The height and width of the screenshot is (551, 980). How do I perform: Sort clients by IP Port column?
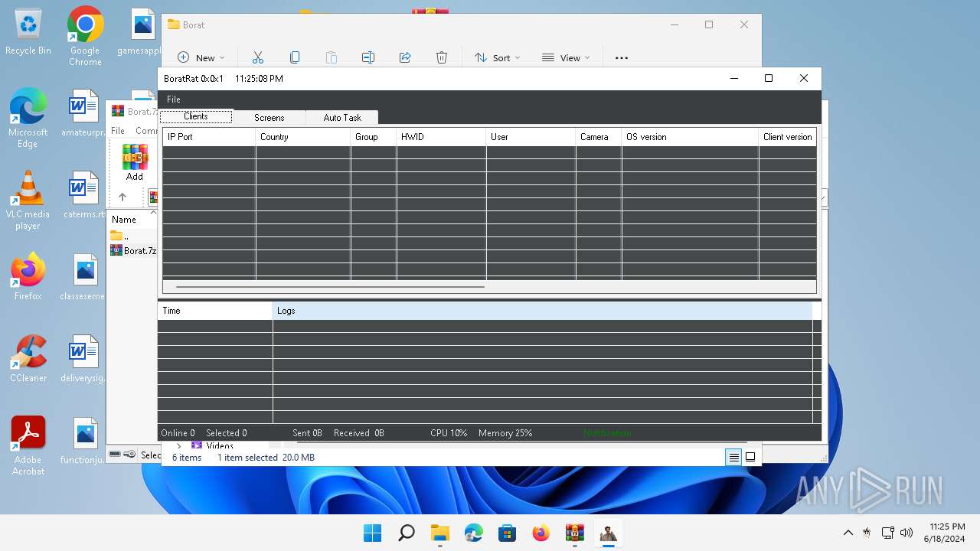pos(209,137)
